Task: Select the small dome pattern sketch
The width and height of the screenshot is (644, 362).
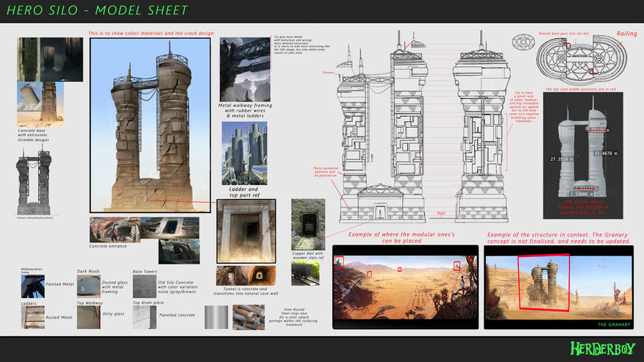Action: [523, 43]
